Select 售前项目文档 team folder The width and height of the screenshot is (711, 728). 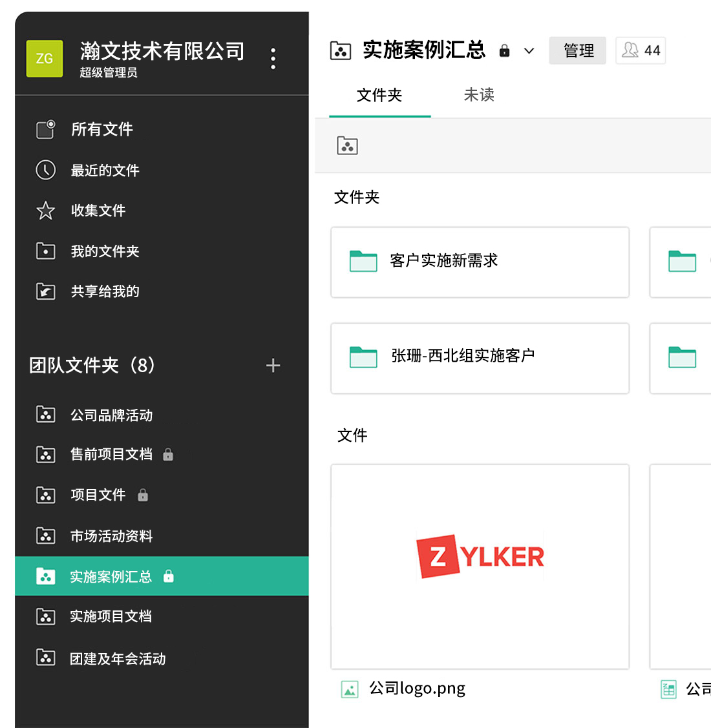(x=111, y=455)
